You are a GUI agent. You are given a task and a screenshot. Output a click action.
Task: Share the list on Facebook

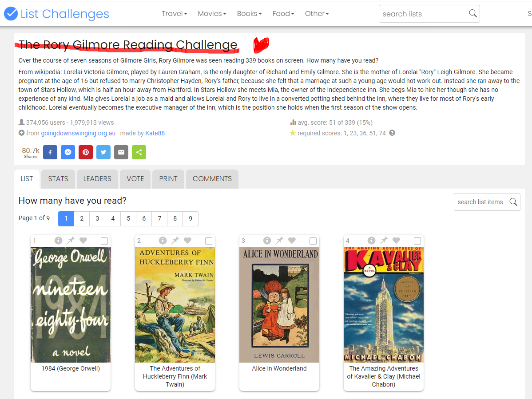(50, 152)
